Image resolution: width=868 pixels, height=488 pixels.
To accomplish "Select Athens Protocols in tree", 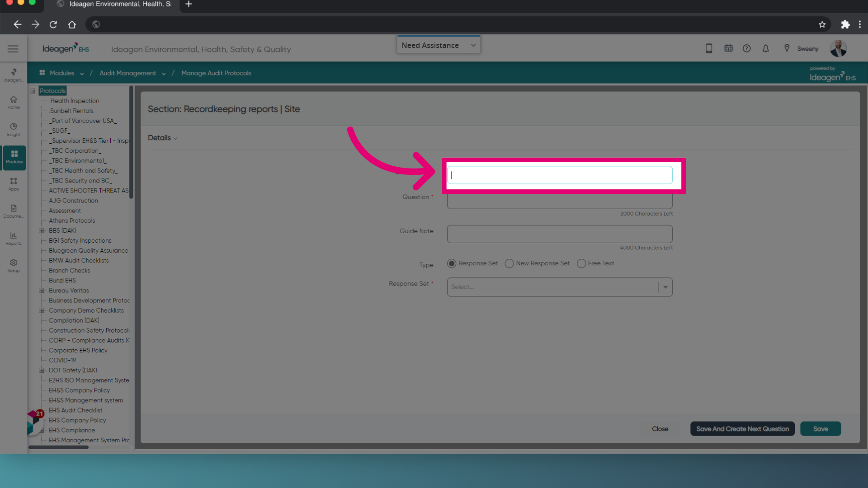I will point(72,221).
